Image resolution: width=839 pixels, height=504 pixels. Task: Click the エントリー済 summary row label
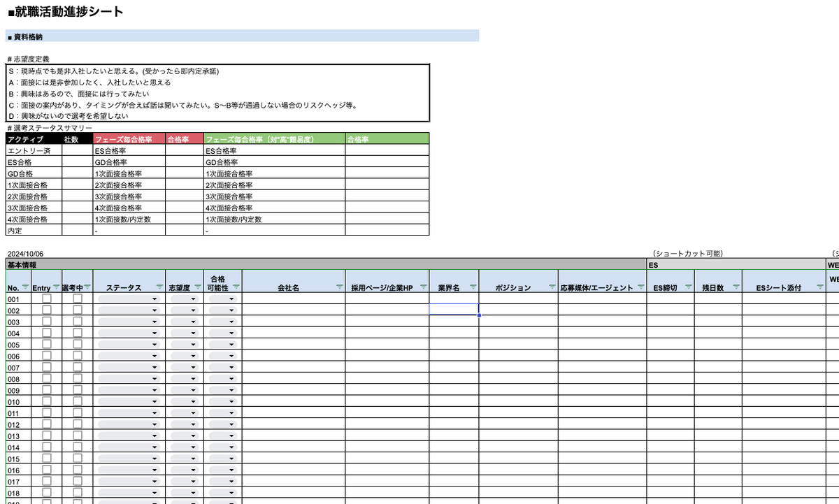click(x=34, y=150)
